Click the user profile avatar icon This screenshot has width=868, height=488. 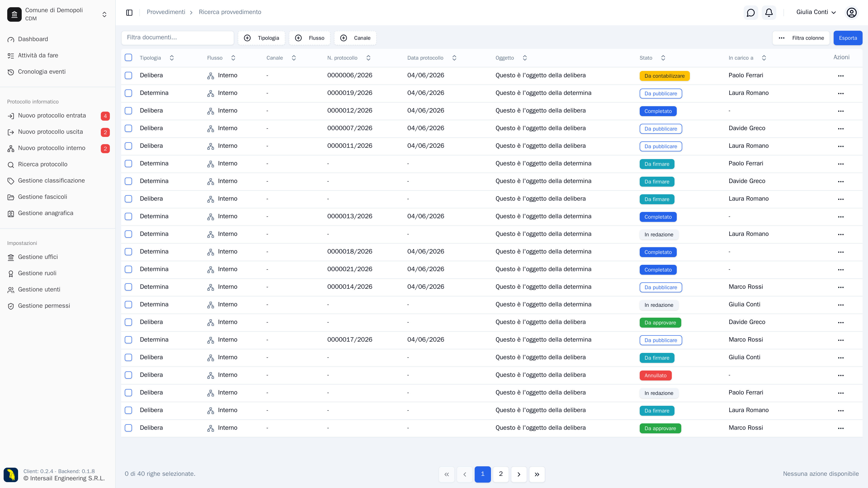pyautogui.click(x=851, y=12)
